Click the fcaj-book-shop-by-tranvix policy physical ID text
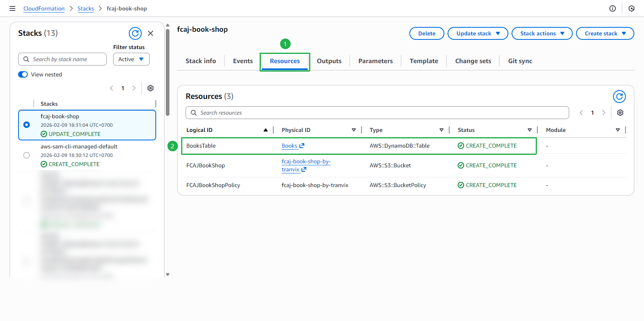 tap(315, 185)
